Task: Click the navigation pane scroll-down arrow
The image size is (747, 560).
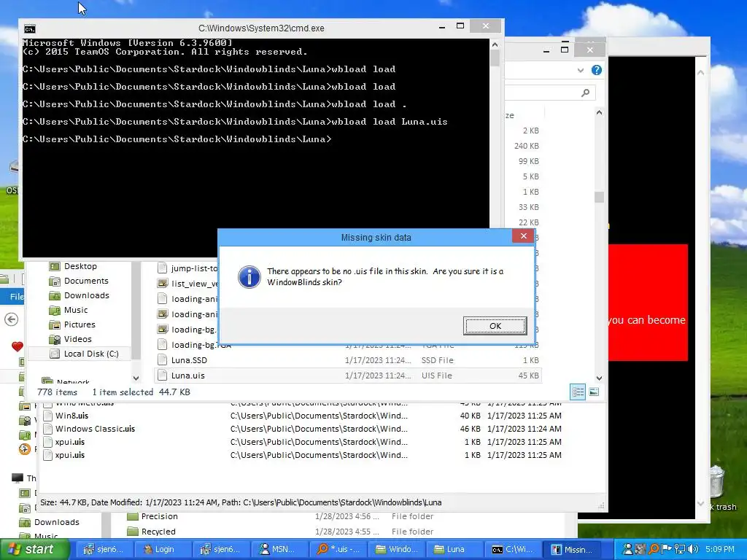Action: [136, 378]
